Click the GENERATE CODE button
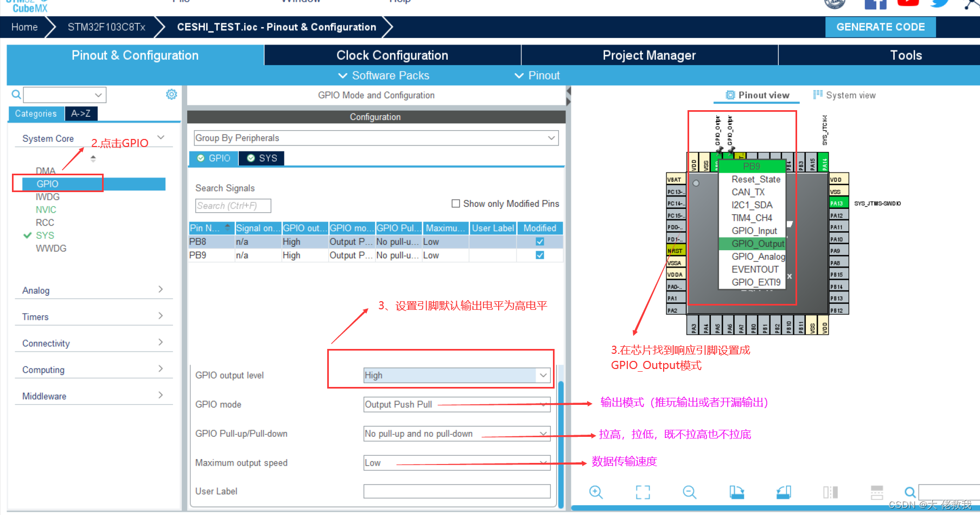The height and width of the screenshot is (515, 980). tap(880, 27)
